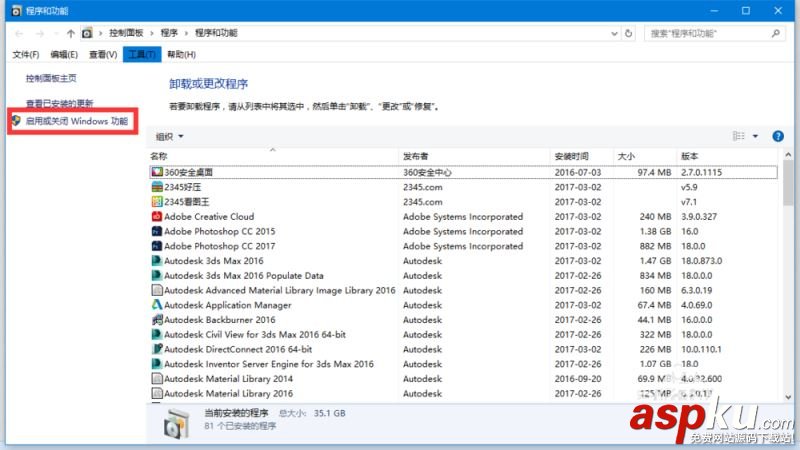The height and width of the screenshot is (450, 800).
Task: Open the 文件(F) menu
Action: point(26,54)
